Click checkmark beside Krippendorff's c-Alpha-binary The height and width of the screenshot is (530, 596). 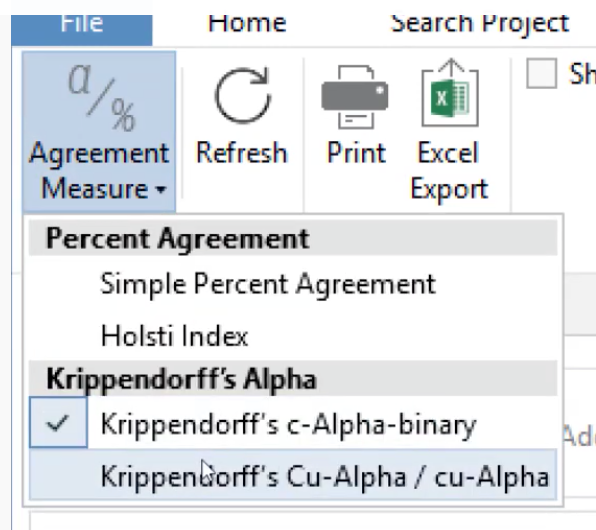click(x=58, y=423)
